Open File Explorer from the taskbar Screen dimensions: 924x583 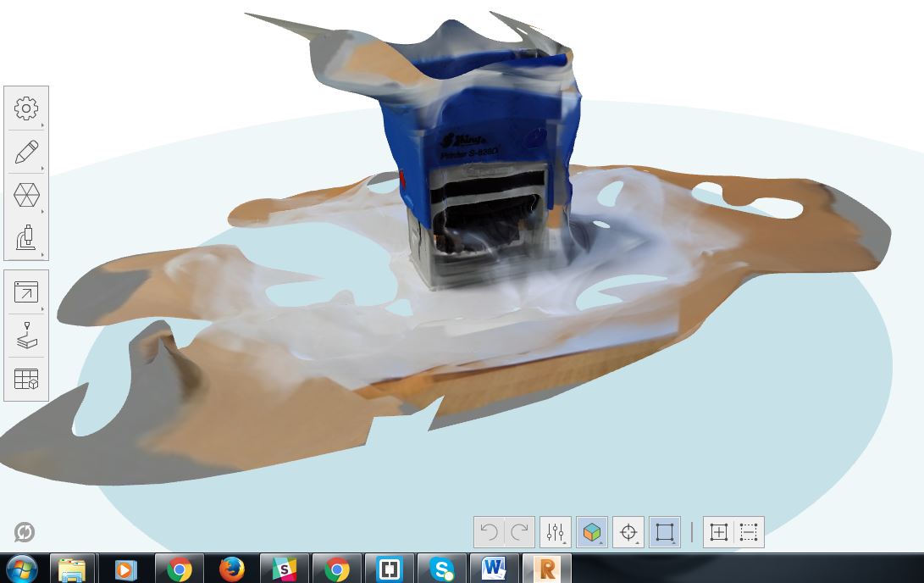click(x=73, y=569)
